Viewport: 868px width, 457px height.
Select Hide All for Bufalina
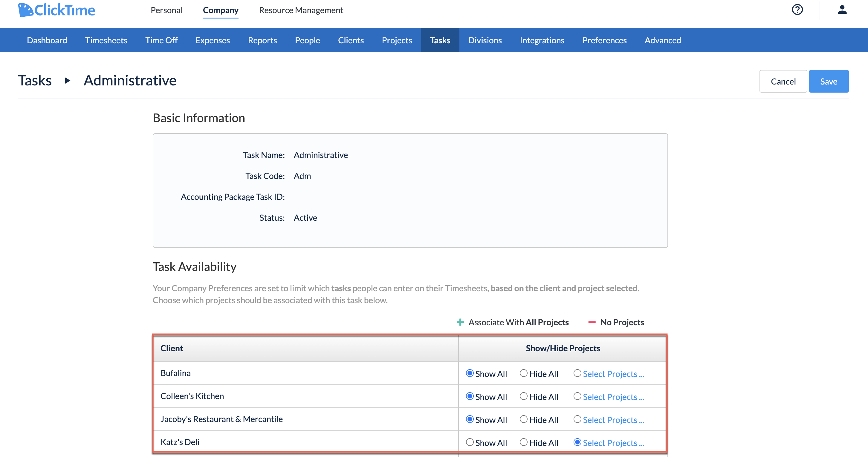[x=523, y=373]
